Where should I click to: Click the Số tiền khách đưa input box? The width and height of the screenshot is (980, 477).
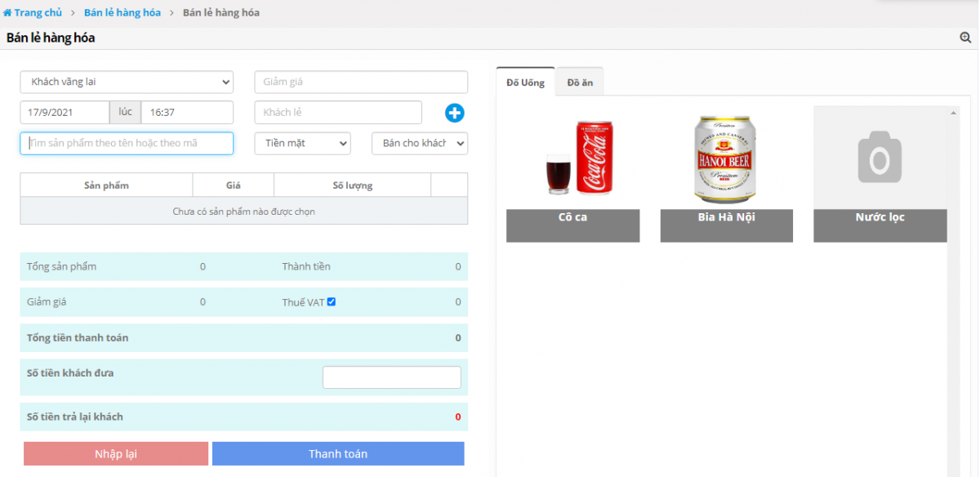391,377
